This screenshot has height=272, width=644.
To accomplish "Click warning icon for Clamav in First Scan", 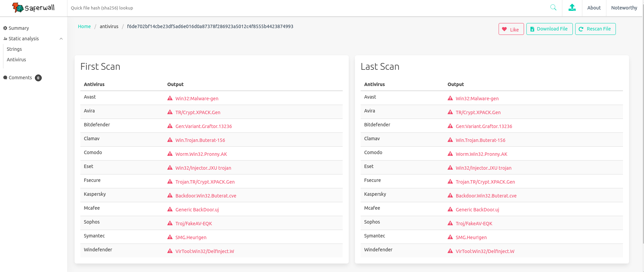I will click(x=170, y=140).
